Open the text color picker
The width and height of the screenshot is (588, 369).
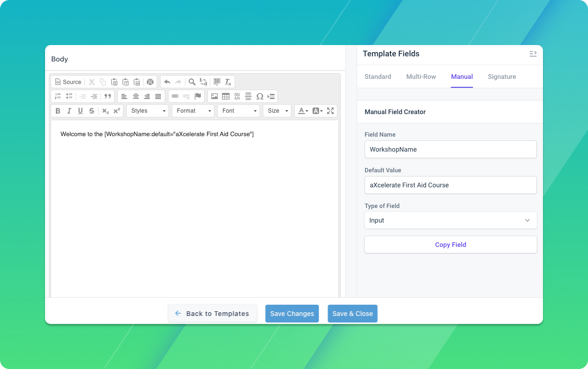pos(303,111)
